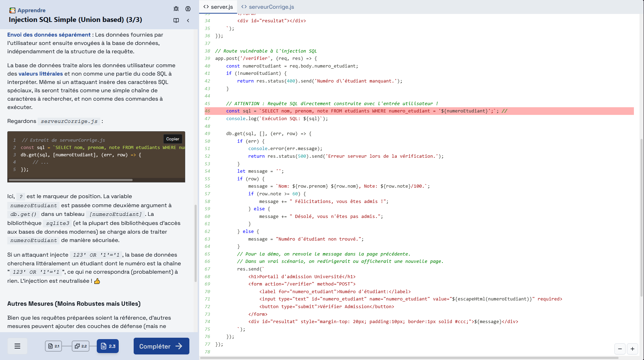Image resolution: width=644 pixels, height=360 pixels.
Task: Click the inline code 'db.get()' in the lesson
Action: pos(23,214)
